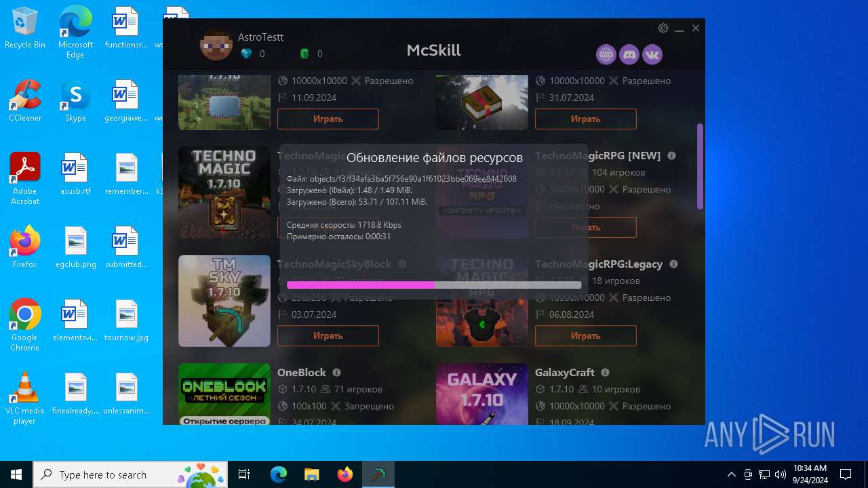The height and width of the screenshot is (488, 868).
Task: Click the resource update progress bar
Action: (434, 285)
